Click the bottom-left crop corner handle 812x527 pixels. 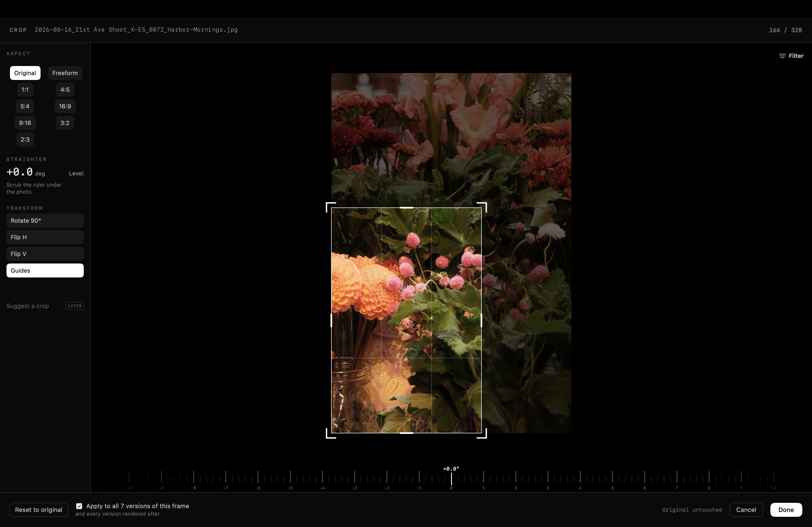point(331,434)
